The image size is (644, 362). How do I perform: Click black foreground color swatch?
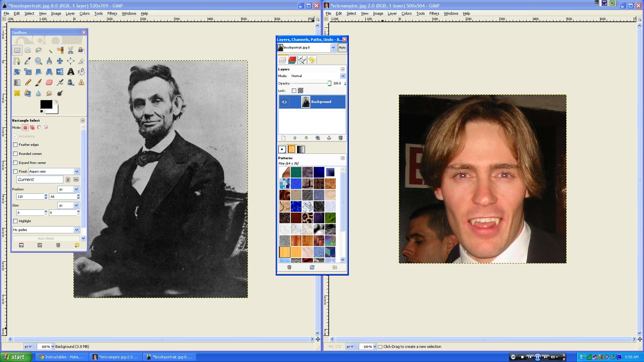pos(46,105)
